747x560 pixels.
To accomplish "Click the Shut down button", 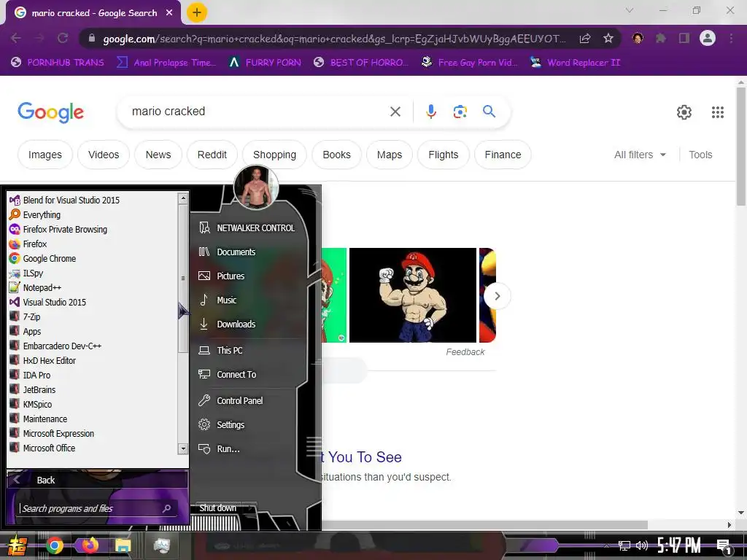I will (218, 508).
